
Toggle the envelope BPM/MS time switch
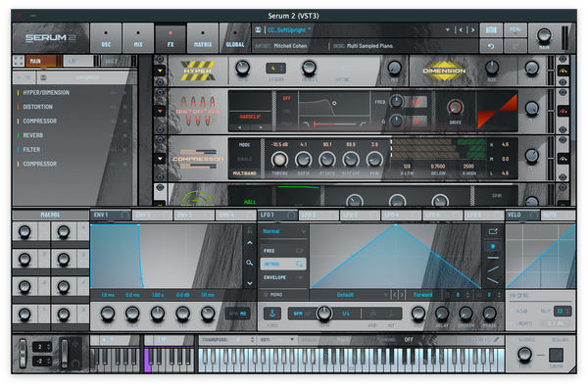click(238, 314)
